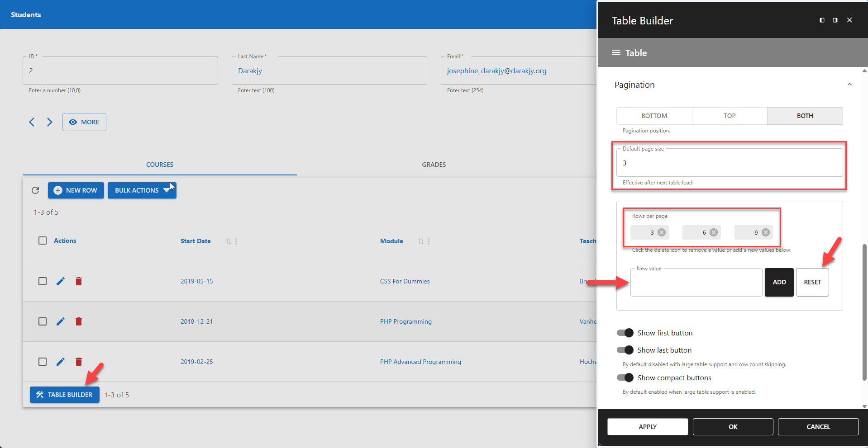Collapse the Pagination section
Image resolution: width=868 pixels, height=448 pixels.
[x=849, y=85]
